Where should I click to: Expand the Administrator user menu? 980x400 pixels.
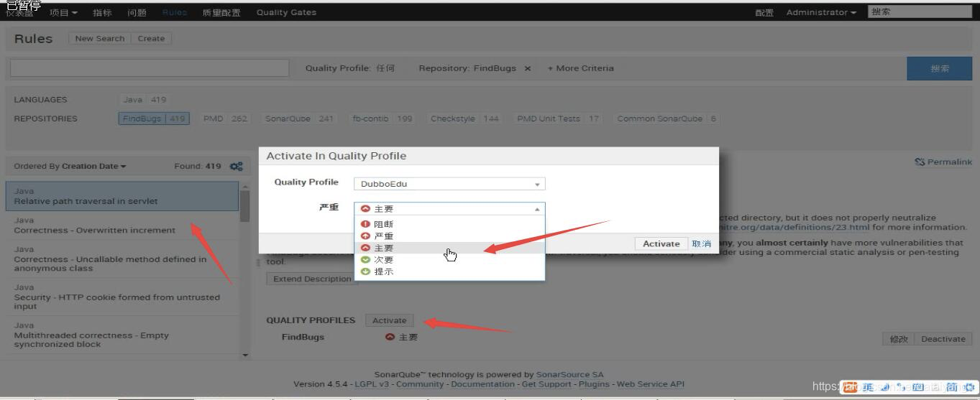click(821, 12)
